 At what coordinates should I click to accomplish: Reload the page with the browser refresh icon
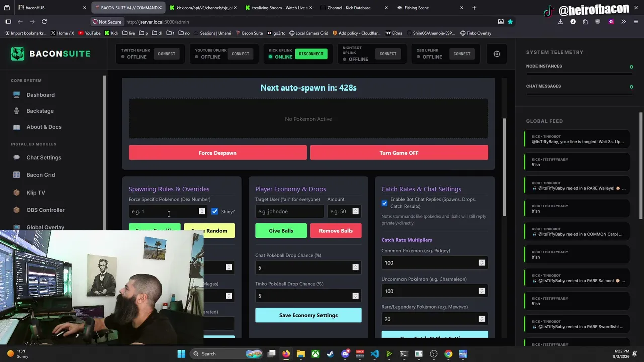pos(44,22)
